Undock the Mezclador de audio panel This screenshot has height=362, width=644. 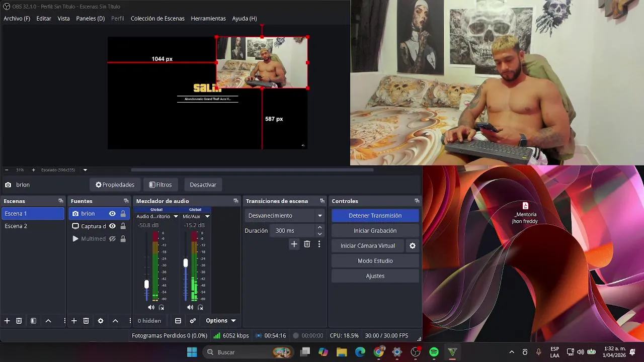tap(235, 201)
